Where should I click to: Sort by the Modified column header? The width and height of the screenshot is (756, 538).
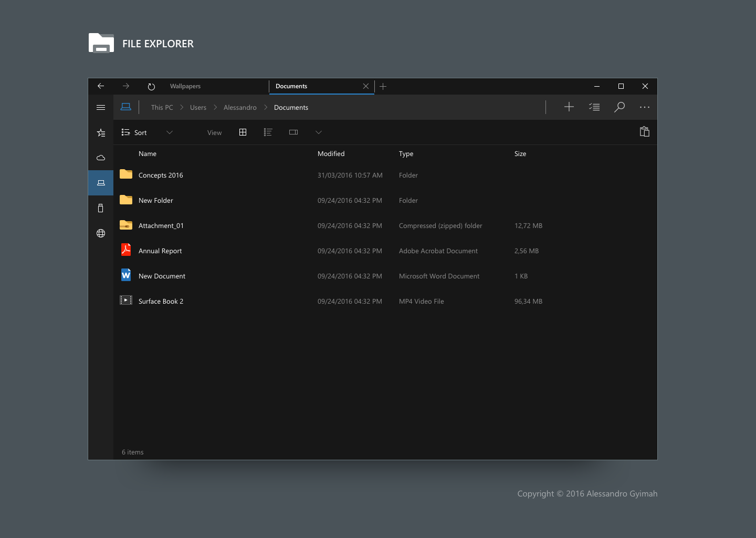click(331, 154)
